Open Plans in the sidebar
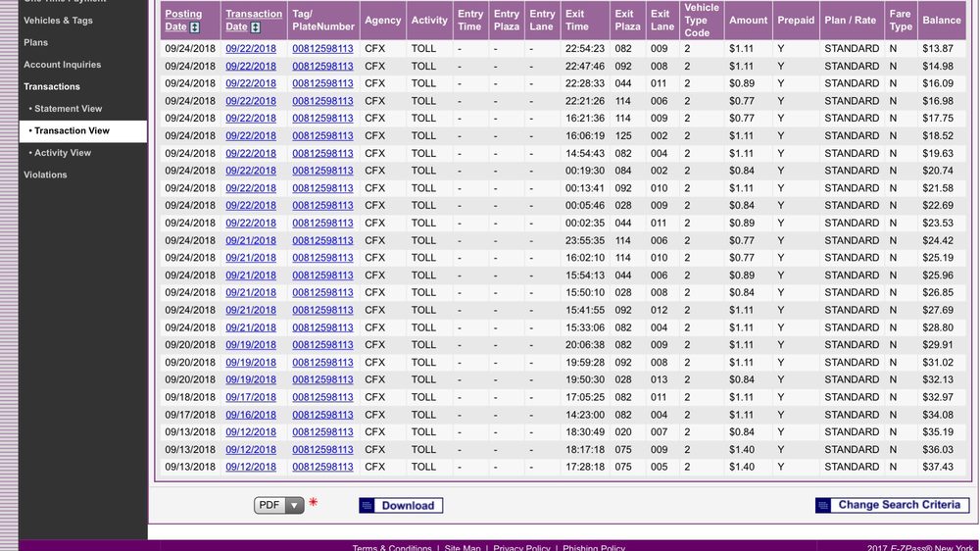 point(35,42)
